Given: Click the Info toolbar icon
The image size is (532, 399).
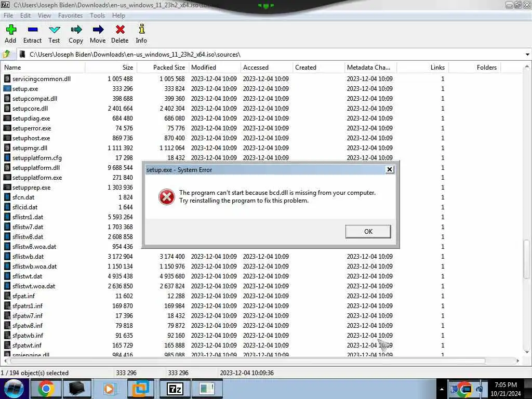Looking at the screenshot, I should pyautogui.click(x=141, y=29).
